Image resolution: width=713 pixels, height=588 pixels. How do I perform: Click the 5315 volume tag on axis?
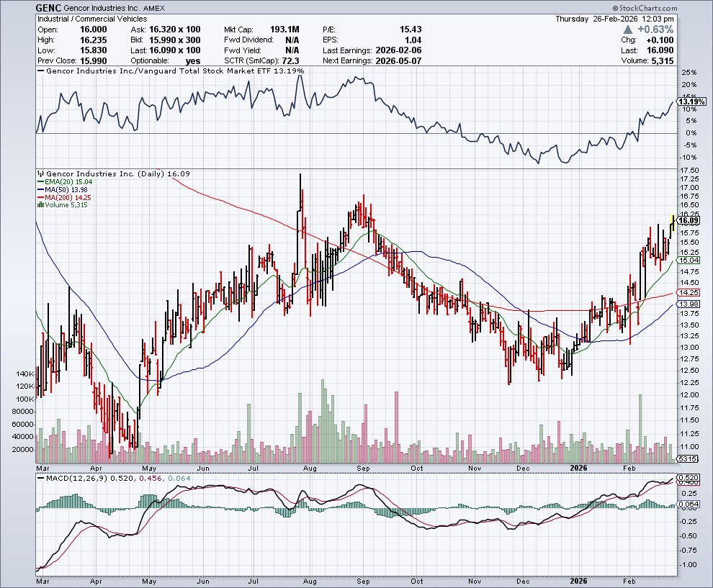pos(688,459)
